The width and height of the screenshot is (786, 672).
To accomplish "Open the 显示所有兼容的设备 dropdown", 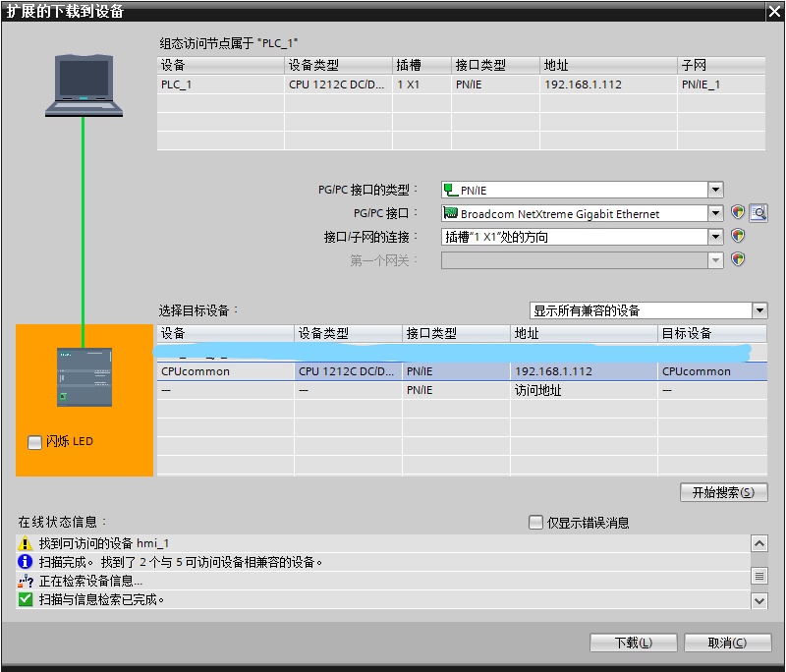I will [x=759, y=309].
